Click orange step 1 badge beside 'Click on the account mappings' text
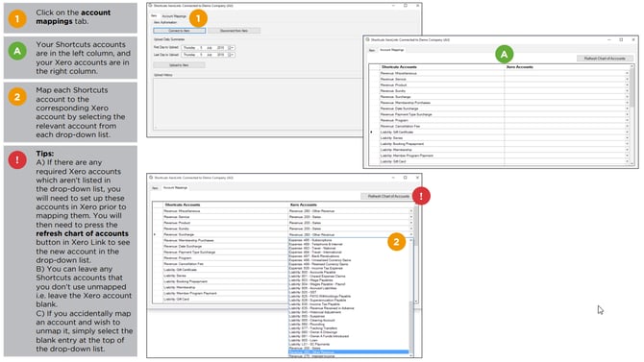The height and width of the screenshot is (362, 644). pos(17,19)
